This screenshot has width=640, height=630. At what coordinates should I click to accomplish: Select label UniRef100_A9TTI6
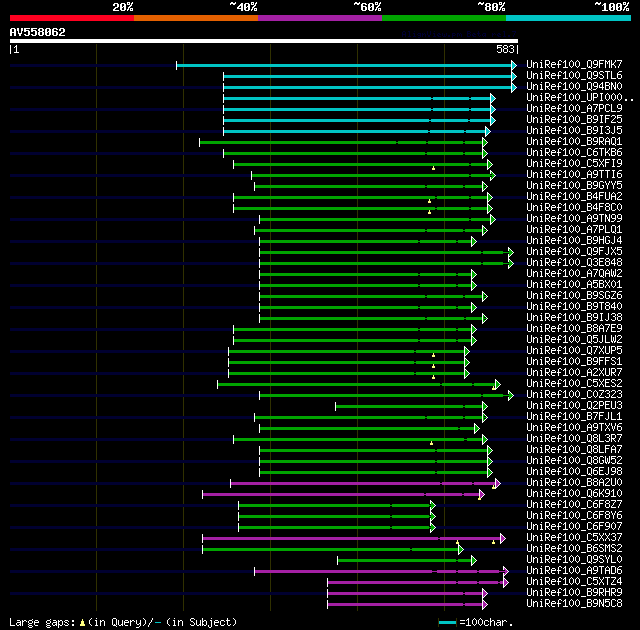pos(574,174)
